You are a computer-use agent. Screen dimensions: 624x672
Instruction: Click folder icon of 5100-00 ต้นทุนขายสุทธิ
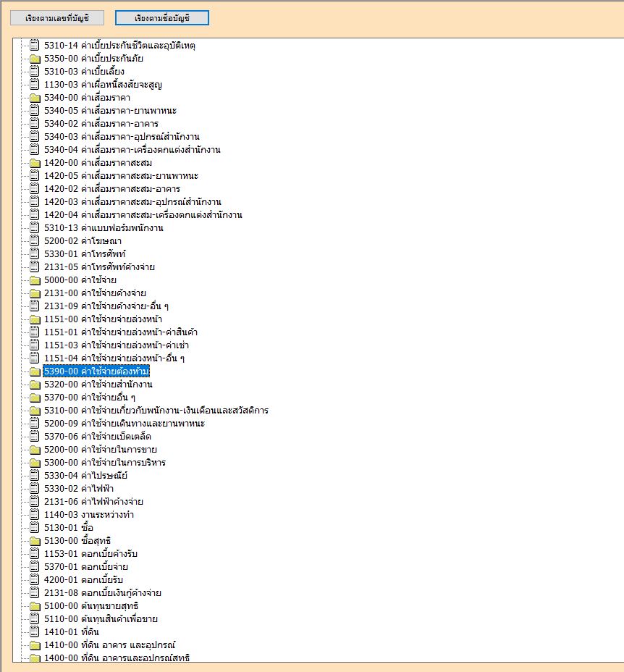click(x=35, y=606)
